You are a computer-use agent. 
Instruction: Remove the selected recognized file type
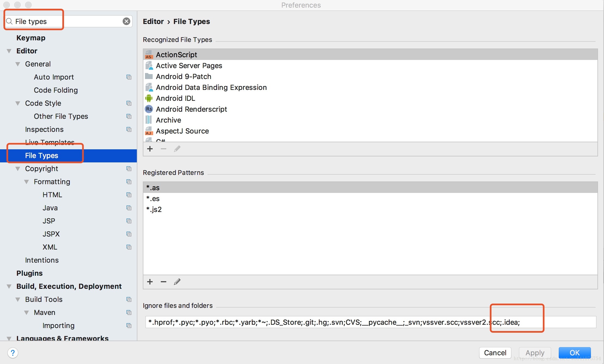coord(164,149)
